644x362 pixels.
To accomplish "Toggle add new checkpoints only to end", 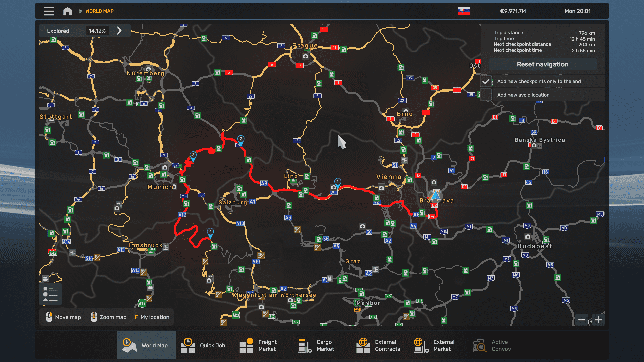I will click(486, 81).
